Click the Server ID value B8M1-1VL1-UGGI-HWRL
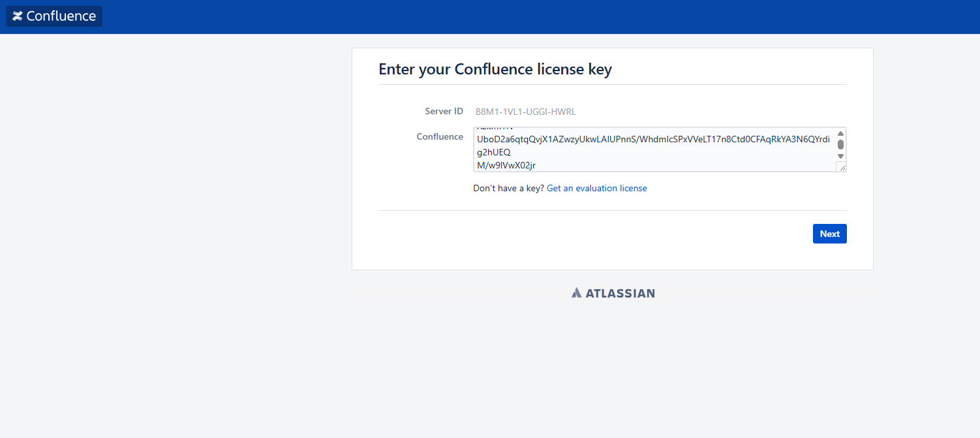 click(x=525, y=112)
